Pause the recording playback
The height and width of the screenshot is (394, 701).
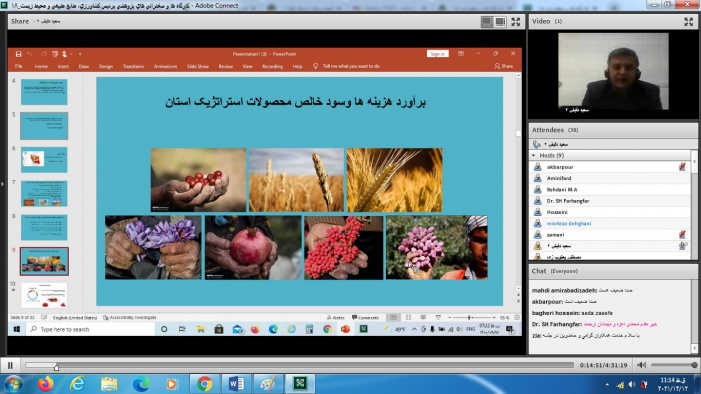click(x=10, y=365)
